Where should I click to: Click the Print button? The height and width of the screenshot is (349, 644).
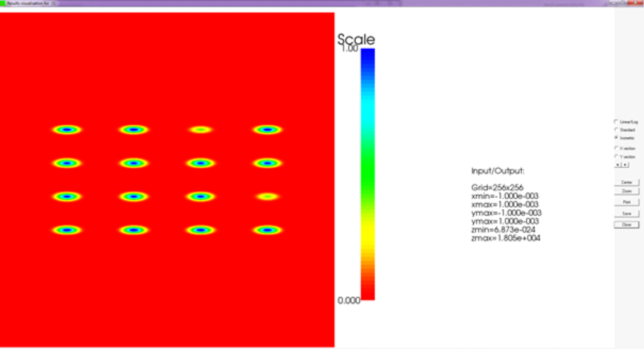[626, 202]
